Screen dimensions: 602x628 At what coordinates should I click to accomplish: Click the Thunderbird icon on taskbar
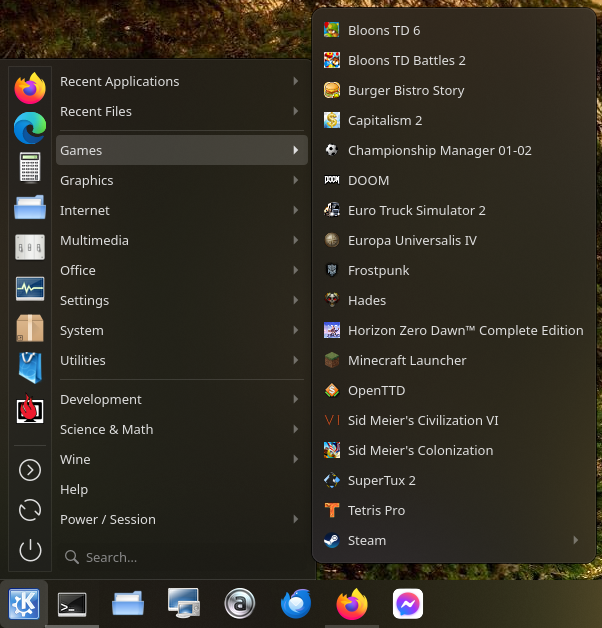295,604
